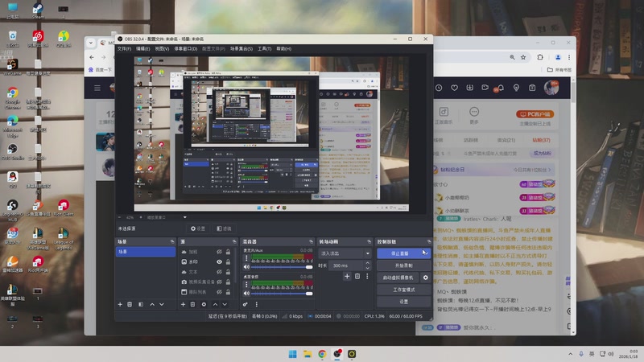Open transition properties three-dot menu
This screenshot has height=362, width=644.
click(x=367, y=277)
